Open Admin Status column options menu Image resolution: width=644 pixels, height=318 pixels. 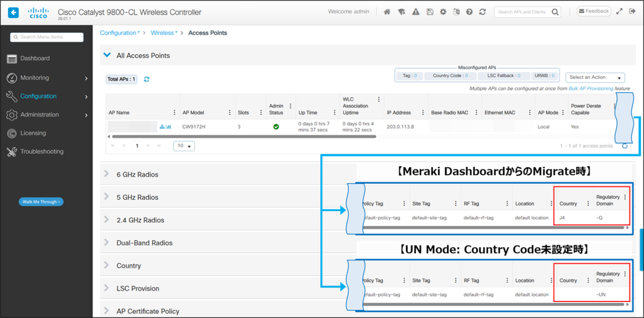[x=290, y=106]
